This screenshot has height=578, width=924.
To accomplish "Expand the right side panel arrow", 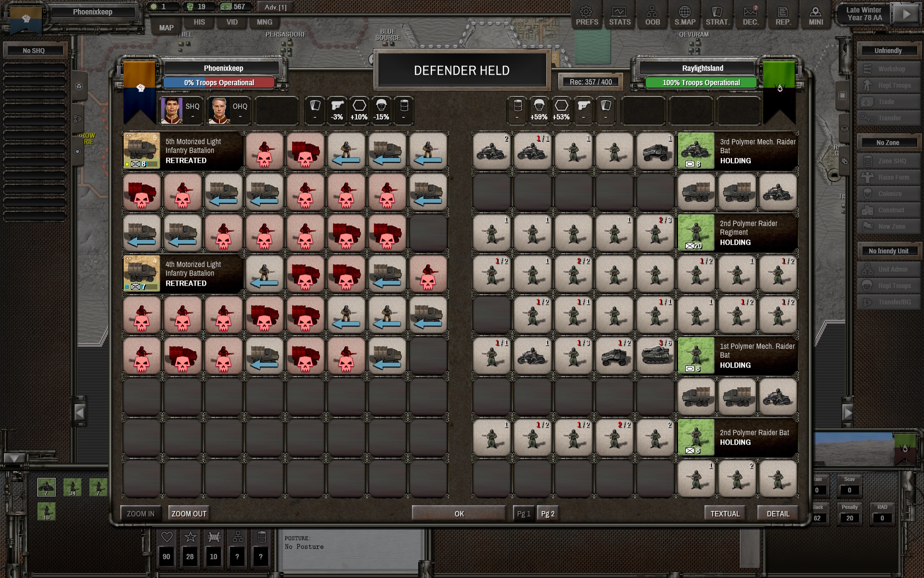I will point(847,413).
